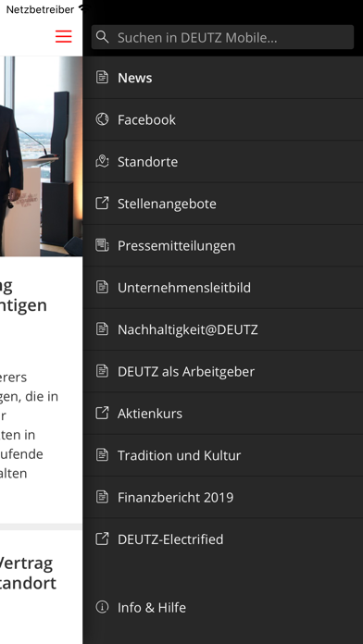Open the Info & Hilfe entry

click(223, 607)
